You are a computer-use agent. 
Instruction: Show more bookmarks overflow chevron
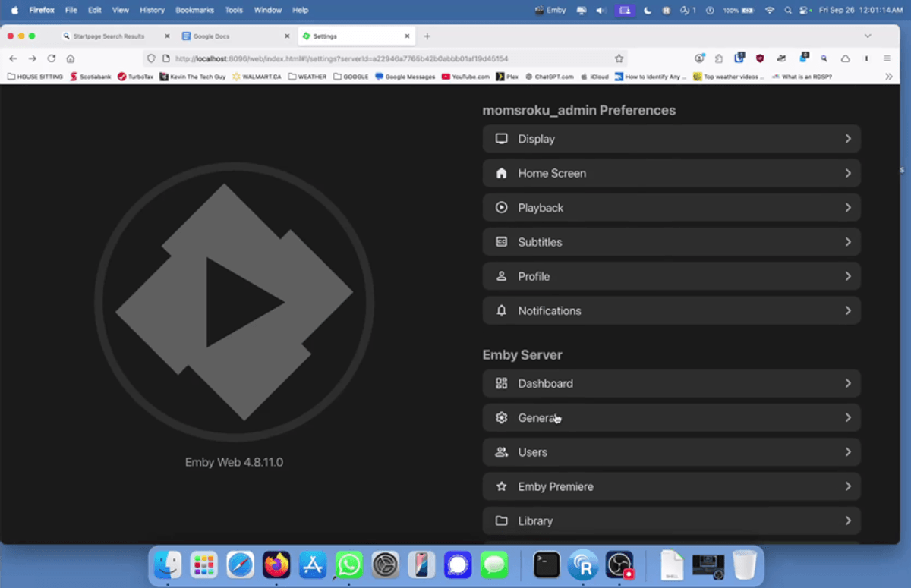click(x=889, y=77)
